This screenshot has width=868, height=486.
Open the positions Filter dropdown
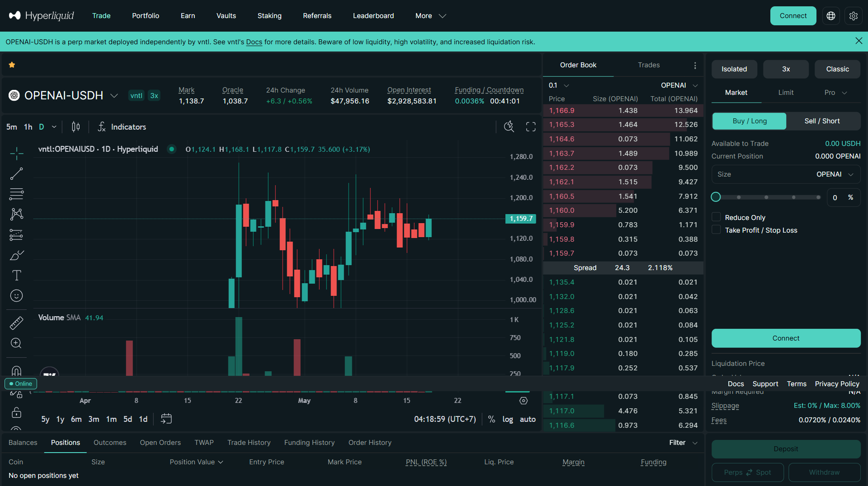point(684,443)
